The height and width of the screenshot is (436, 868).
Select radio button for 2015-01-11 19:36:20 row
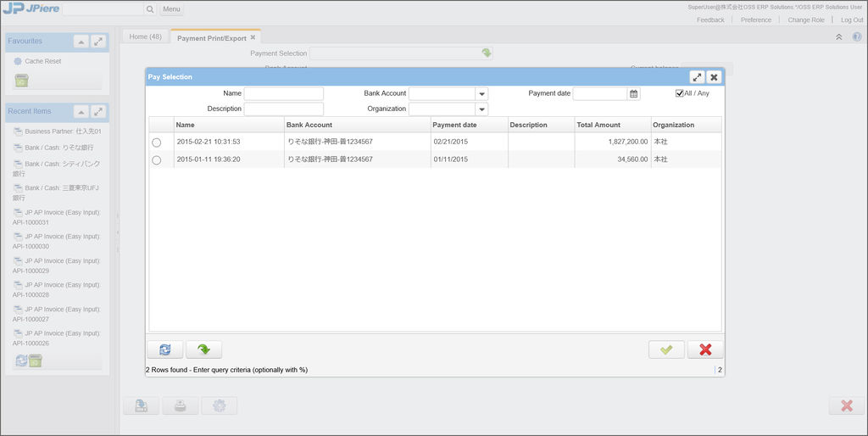pos(156,159)
